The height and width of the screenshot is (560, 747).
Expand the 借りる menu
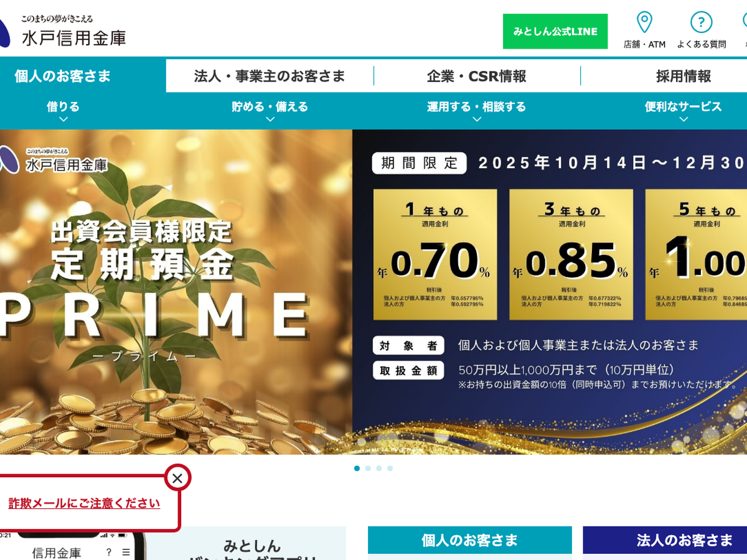pyautogui.click(x=63, y=111)
